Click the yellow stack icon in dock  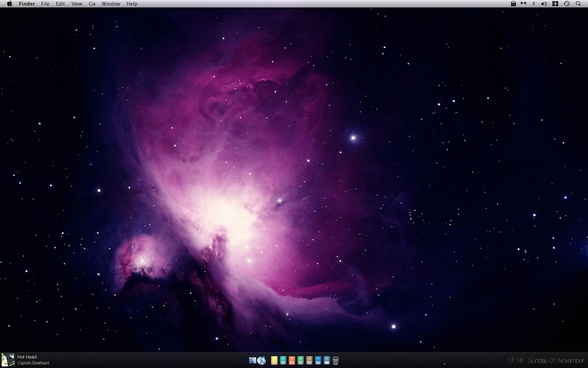coord(274,361)
